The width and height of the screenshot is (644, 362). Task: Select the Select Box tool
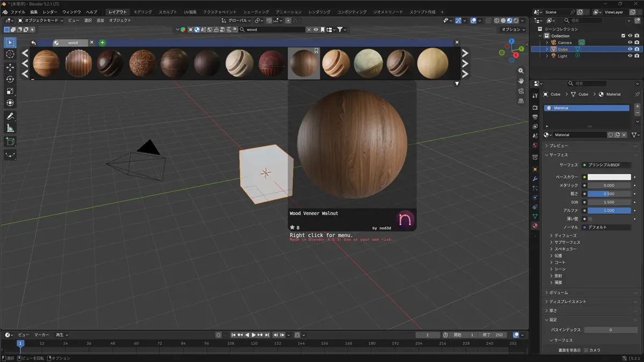[10, 42]
